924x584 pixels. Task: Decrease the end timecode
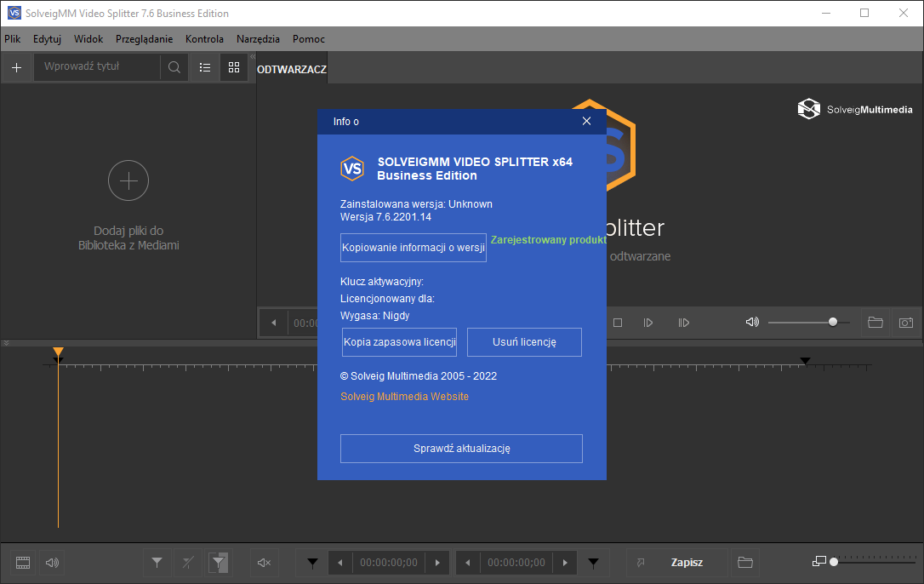(468, 563)
